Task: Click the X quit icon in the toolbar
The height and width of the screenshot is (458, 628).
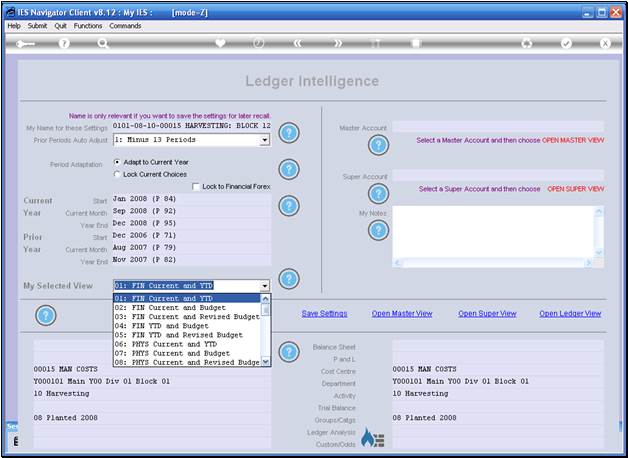Action: coord(605,43)
